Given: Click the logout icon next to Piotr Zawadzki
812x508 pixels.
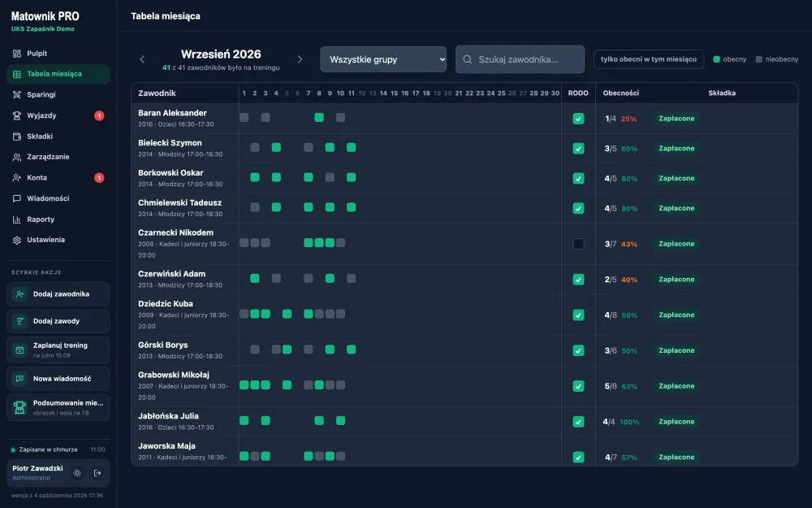Looking at the screenshot, I should click(97, 473).
